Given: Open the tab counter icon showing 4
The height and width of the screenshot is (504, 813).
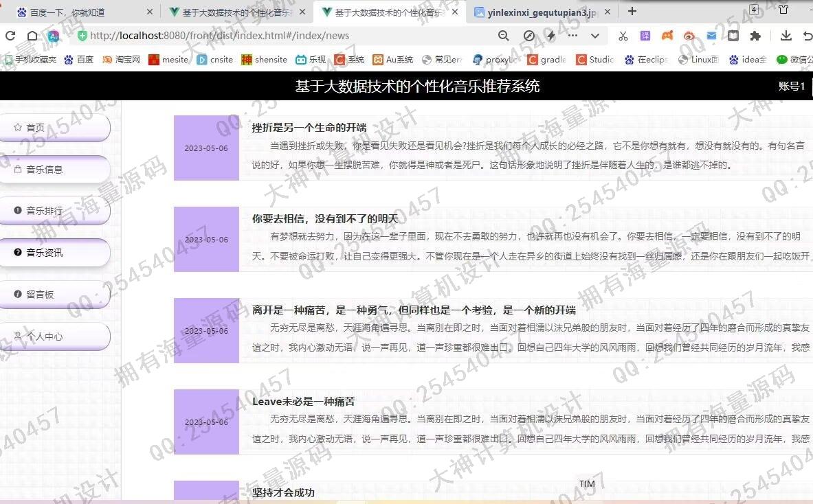Looking at the screenshot, I should coord(754,10).
